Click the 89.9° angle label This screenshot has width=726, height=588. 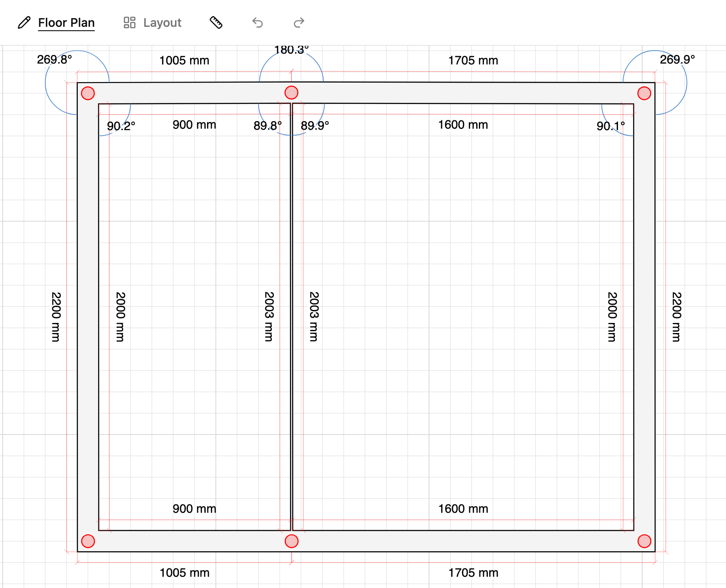click(x=315, y=126)
